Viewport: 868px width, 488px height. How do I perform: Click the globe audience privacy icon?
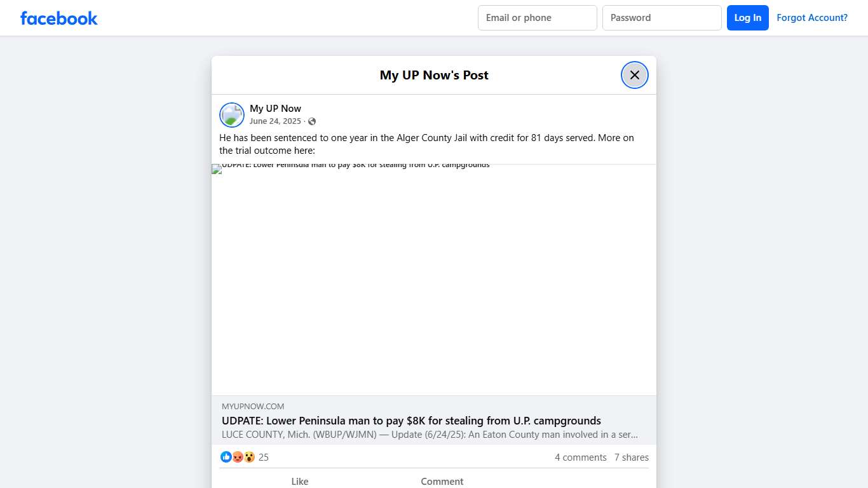click(312, 121)
